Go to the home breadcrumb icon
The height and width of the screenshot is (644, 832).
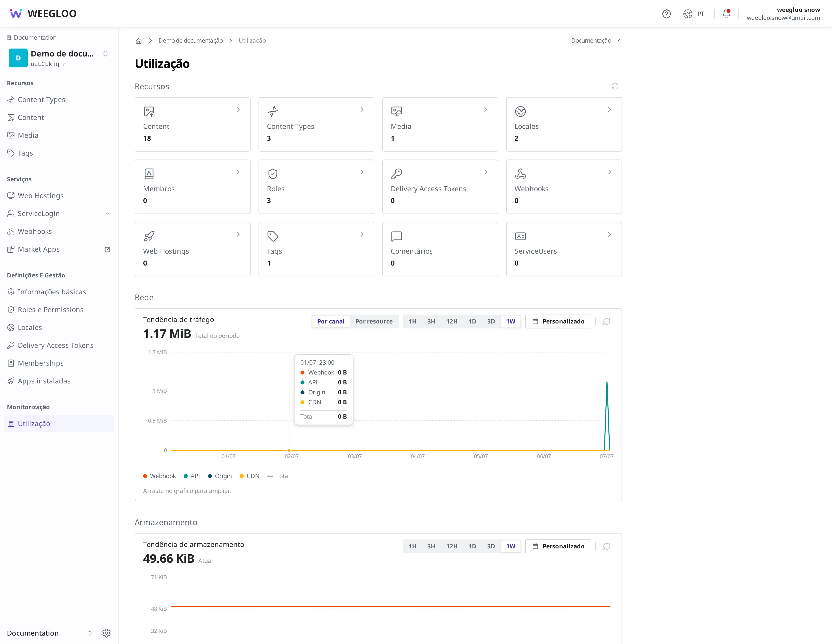point(139,41)
